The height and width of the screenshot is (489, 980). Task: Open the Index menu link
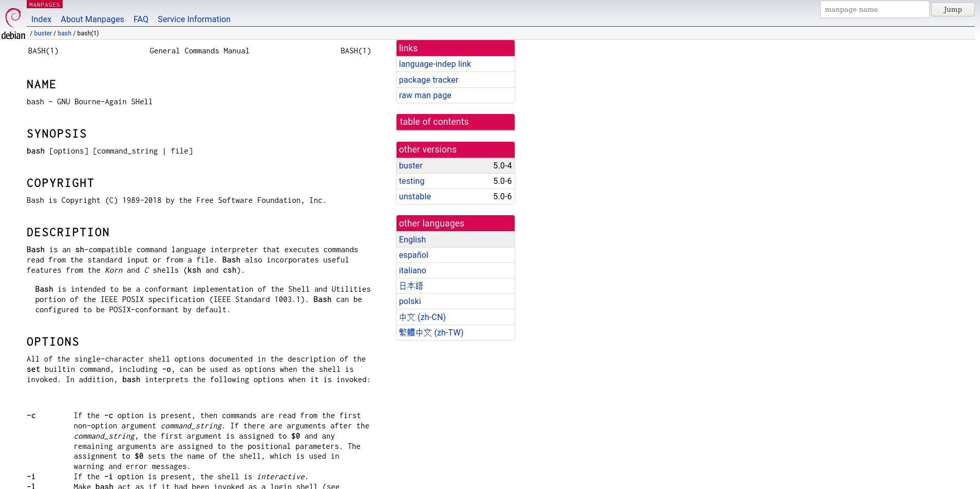(41, 19)
